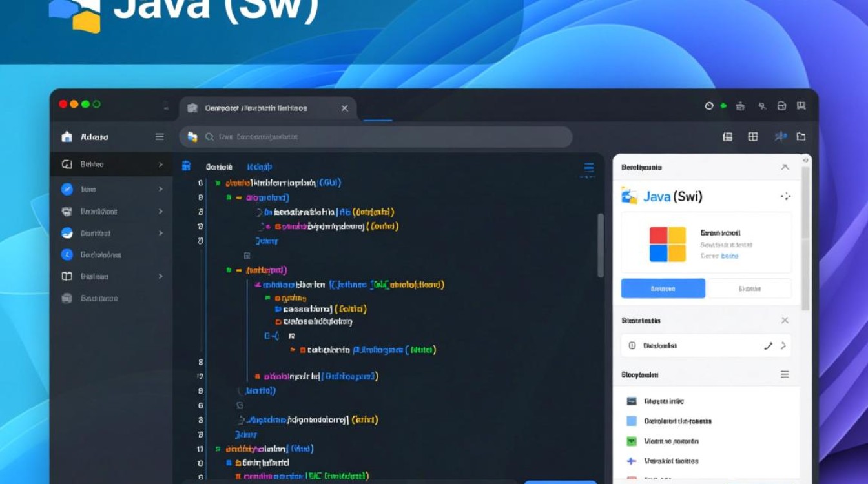The image size is (868, 484).
Task: Open the list options menu in the right panel
Action: tap(785, 374)
